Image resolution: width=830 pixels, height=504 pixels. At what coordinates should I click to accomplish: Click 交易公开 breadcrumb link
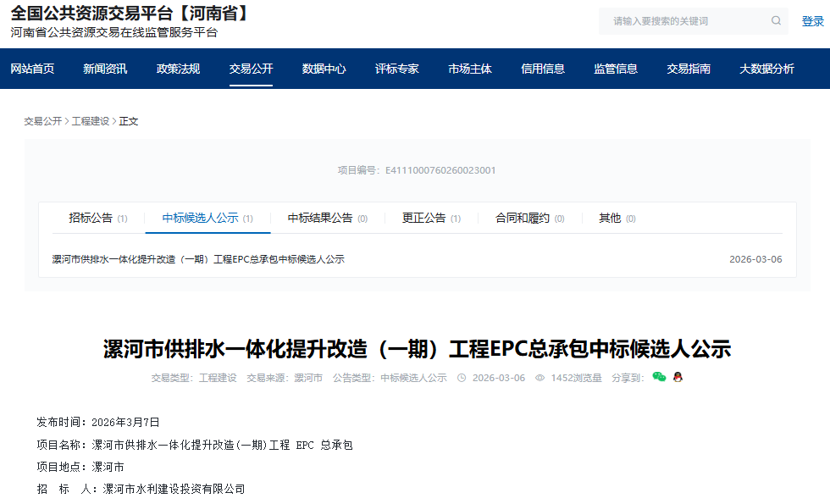tap(42, 121)
